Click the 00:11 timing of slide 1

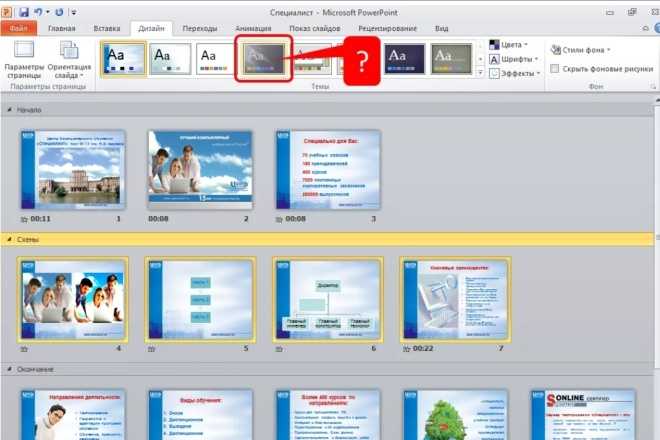41,219
